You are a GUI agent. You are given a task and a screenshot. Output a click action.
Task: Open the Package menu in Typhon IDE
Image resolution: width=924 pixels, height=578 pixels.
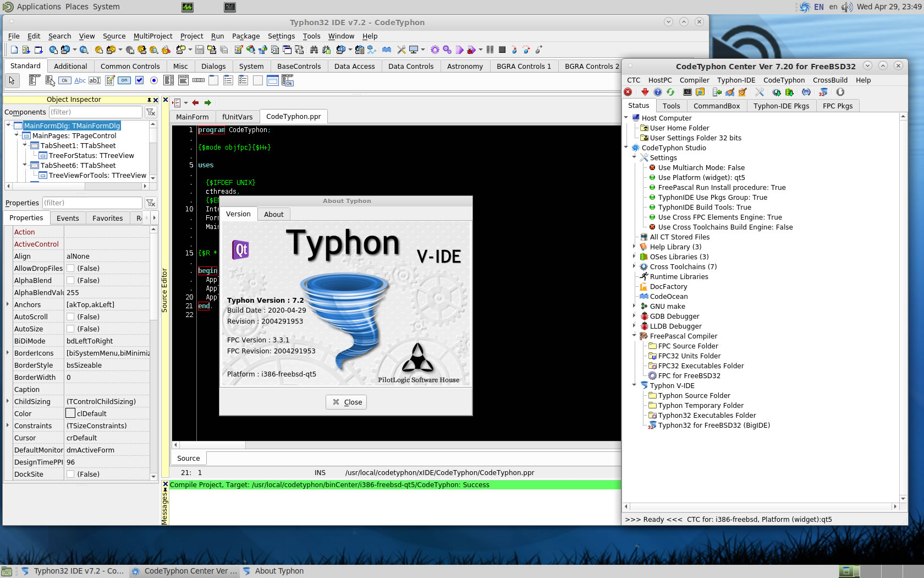(x=246, y=36)
